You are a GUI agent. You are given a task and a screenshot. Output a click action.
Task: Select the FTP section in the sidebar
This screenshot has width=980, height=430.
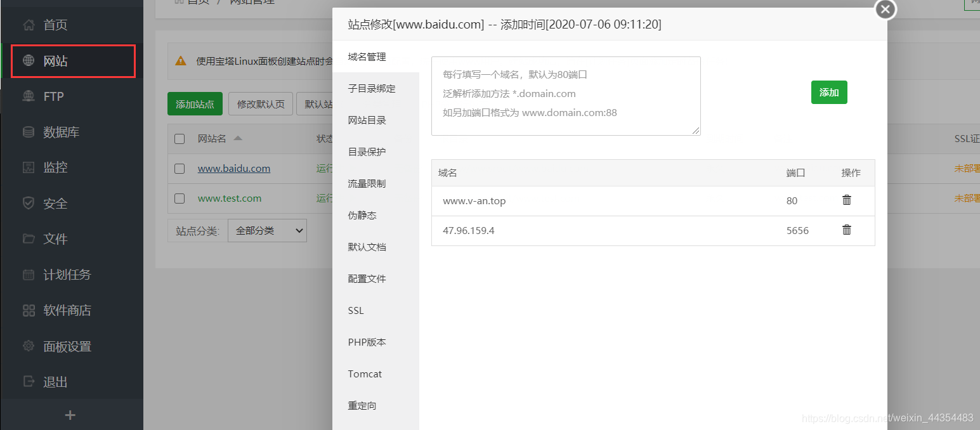click(x=54, y=96)
